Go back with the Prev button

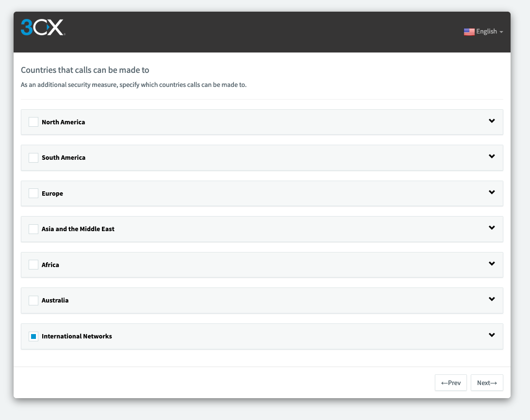(x=450, y=383)
